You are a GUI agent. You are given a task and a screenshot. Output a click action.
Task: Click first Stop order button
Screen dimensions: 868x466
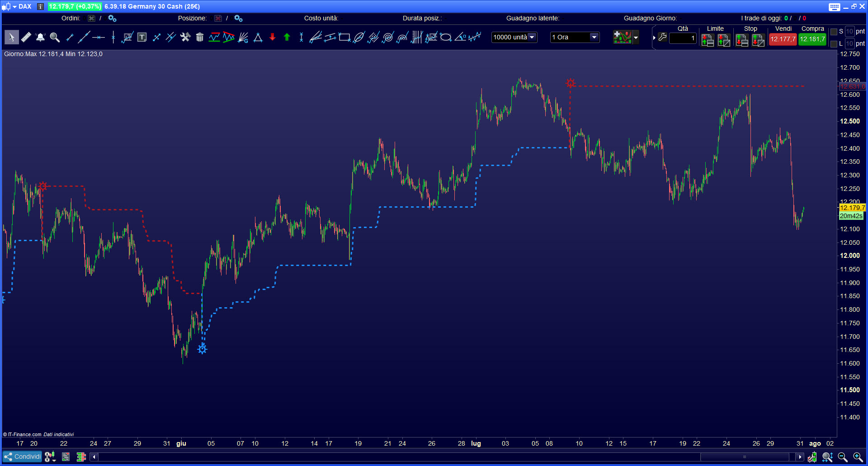(x=742, y=40)
